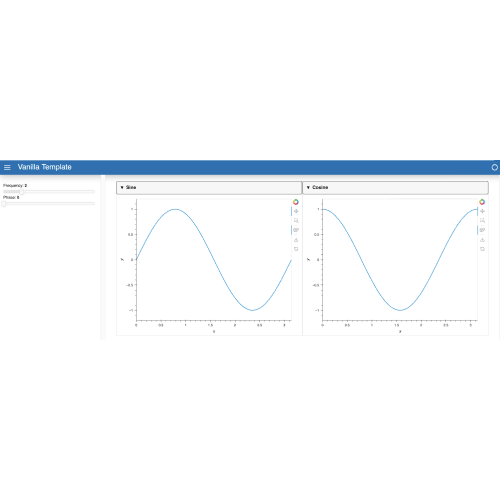
Task: Toggle Wheel Zoom tool in Sine plot
Action: tap(296, 230)
